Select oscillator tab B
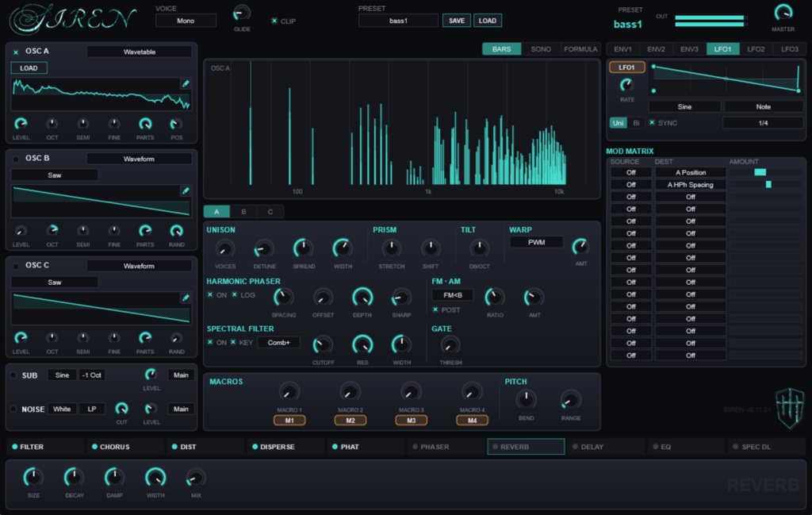The width and height of the screenshot is (812, 515). [x=243, y=211]
